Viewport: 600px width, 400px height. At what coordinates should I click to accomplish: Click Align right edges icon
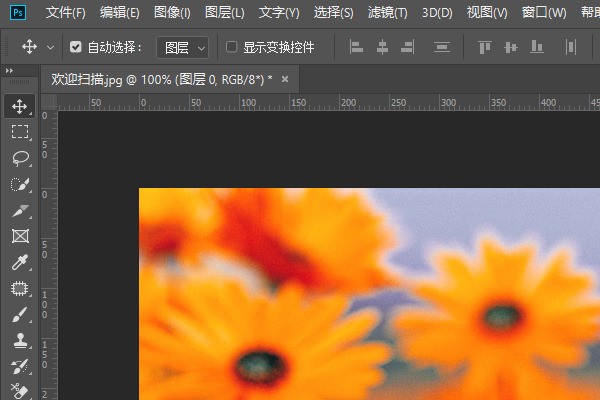click(408, 47)
